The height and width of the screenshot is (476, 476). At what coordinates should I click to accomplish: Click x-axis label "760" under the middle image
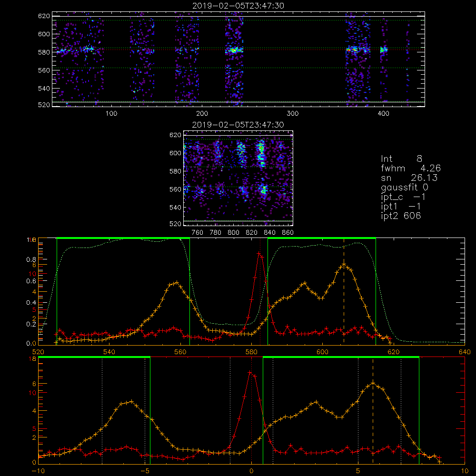[198, 233]
